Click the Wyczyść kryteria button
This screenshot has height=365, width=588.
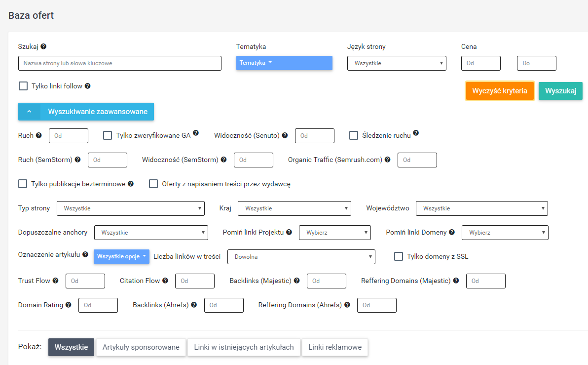tap(500, 91)
